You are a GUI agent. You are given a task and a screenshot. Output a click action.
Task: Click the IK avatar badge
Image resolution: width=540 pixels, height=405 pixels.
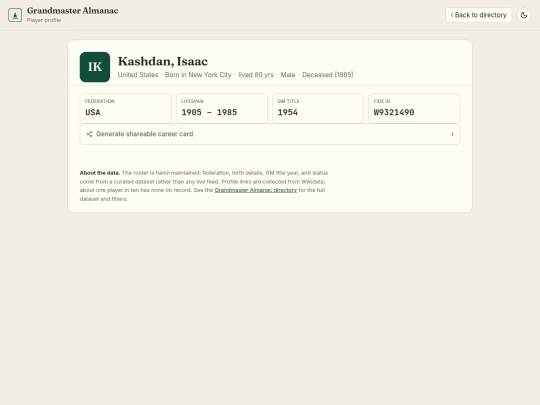(x=95, y=67)
